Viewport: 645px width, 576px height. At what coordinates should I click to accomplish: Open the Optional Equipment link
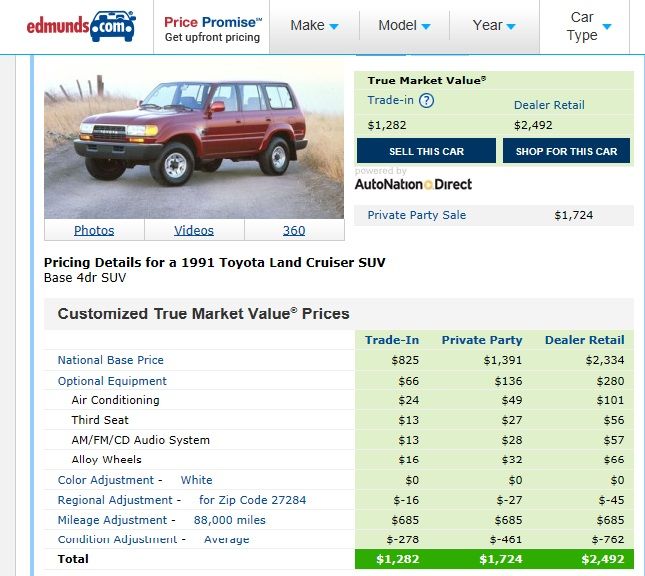tap(112, 381)
